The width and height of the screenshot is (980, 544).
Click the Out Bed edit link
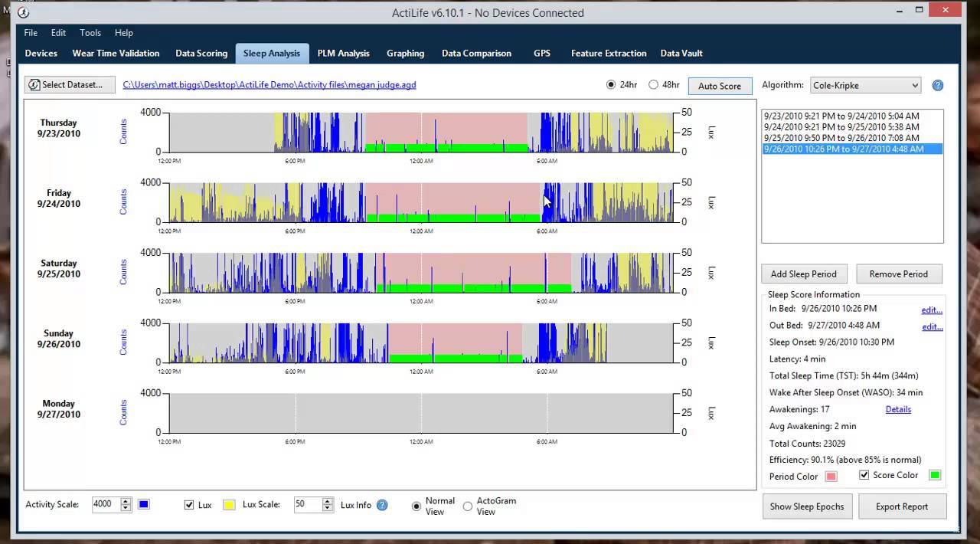(x=932, y=326)
